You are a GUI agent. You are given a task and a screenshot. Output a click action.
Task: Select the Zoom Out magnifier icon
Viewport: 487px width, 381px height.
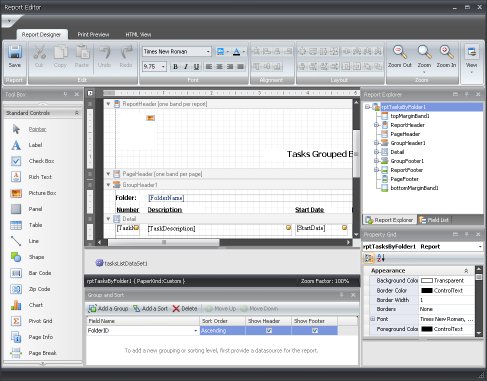pyautogui.click(x=400, y=52)
